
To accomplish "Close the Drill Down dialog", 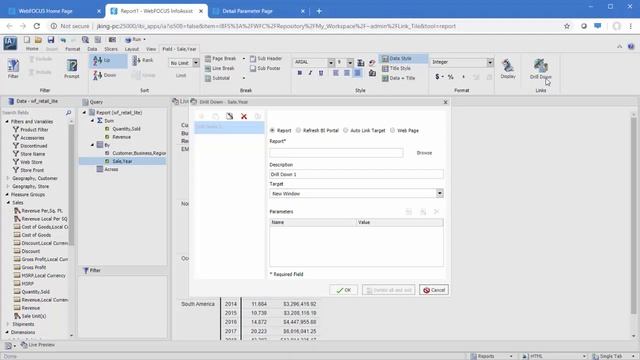I will click(x=445, y=102).
